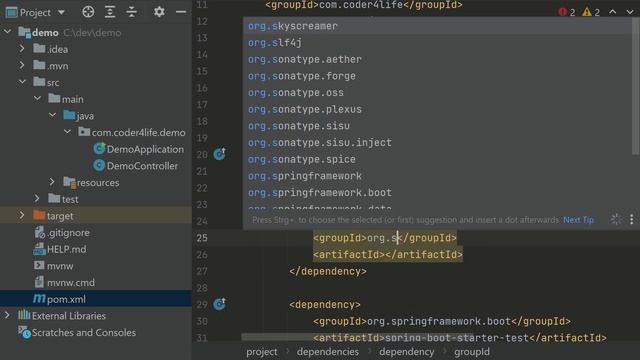Click the yellow warnings indicator icon

[587, 12]
